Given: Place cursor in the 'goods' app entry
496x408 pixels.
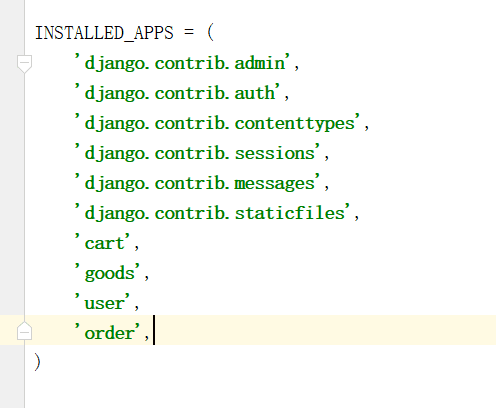Looking at the screenshot, I should (107, 273).
